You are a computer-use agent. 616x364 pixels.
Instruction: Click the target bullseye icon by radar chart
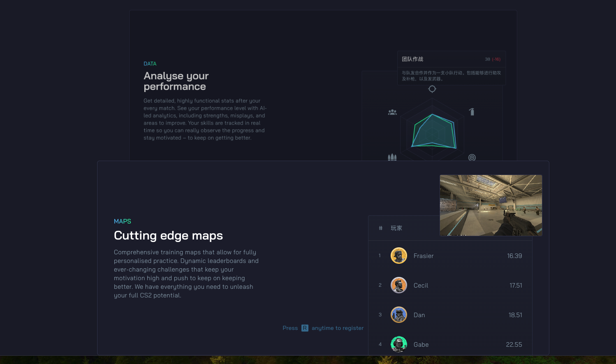click(x=472, y=157)
